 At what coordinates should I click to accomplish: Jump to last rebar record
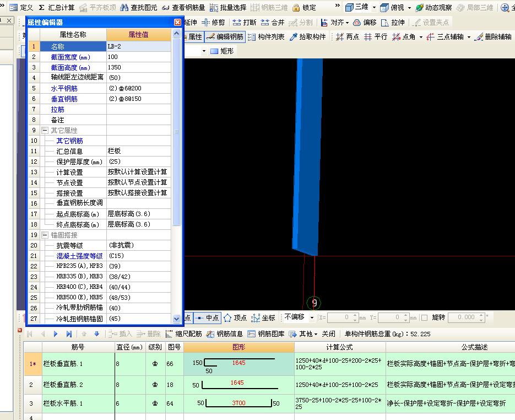pos(69,334)
